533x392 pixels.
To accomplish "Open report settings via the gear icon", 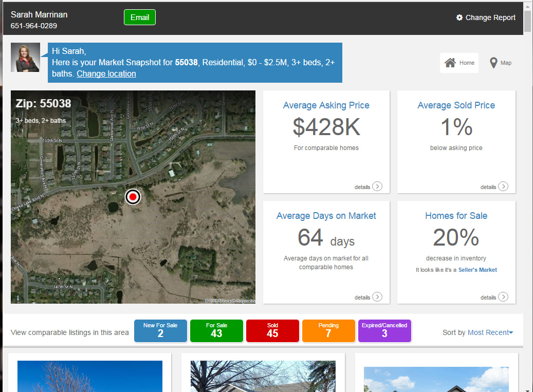I will click(460, 17).
